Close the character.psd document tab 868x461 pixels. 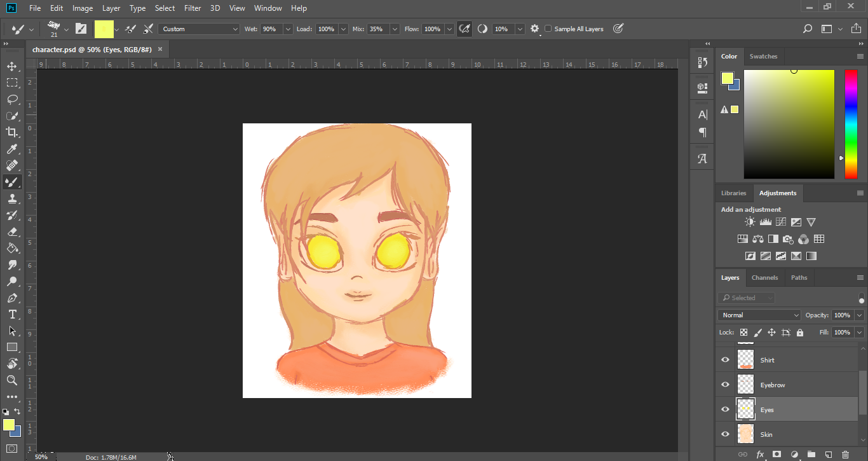point(160,48)
